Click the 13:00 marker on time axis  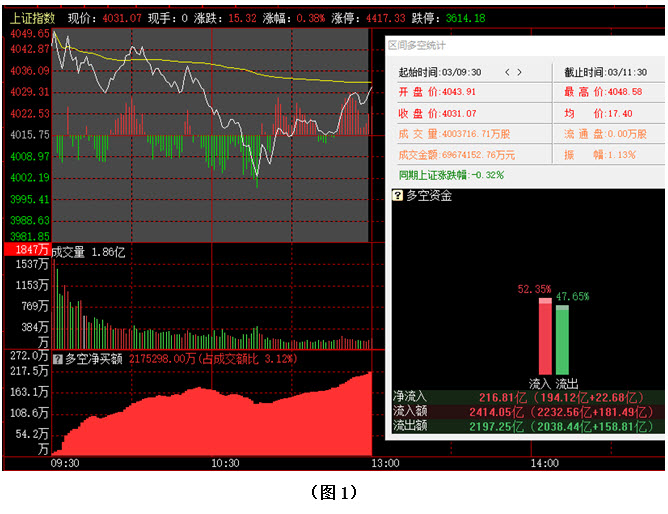385,463
